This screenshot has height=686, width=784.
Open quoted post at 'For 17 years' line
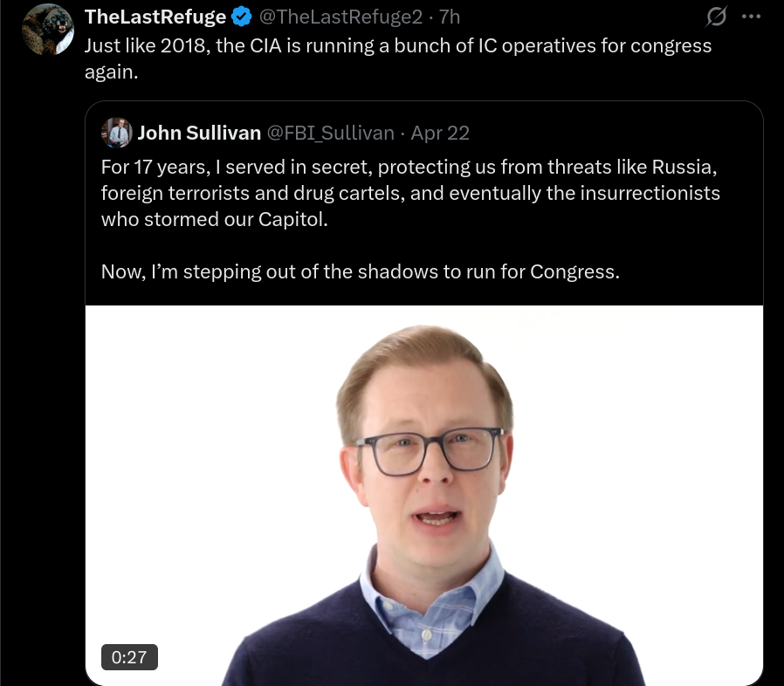tap(409, 167)
